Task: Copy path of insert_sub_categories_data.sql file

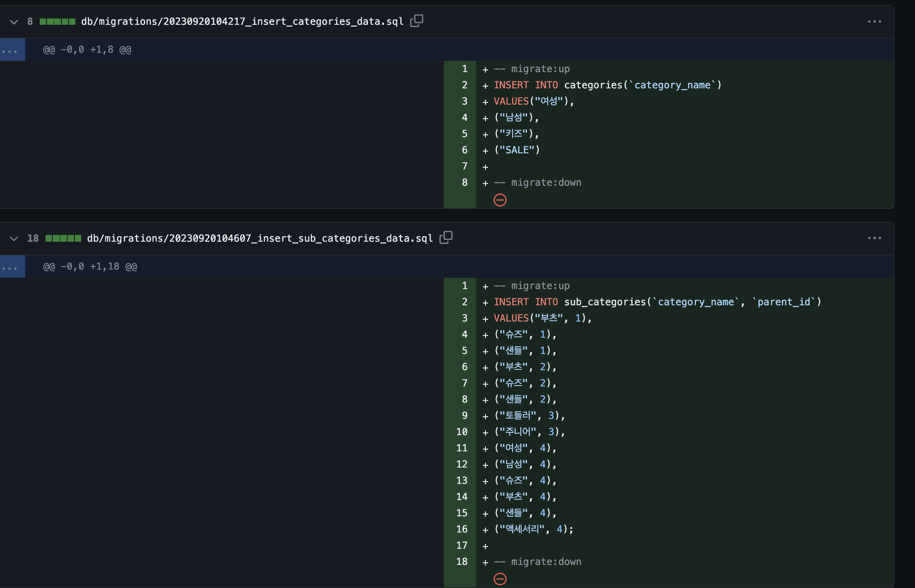Action: pyautogui.click(x=446, y=237)
